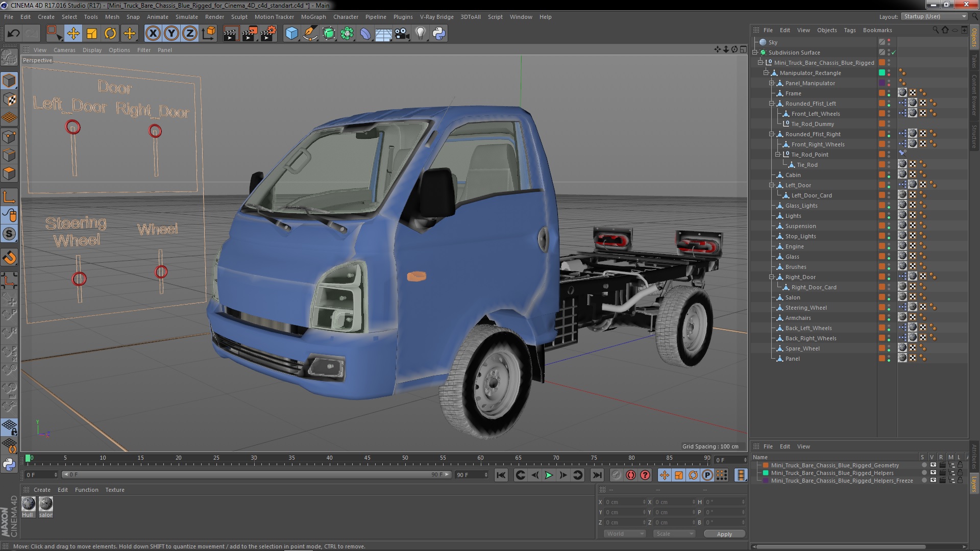
Task: Click the Magnet tool icon
Action: click(9, 258)
